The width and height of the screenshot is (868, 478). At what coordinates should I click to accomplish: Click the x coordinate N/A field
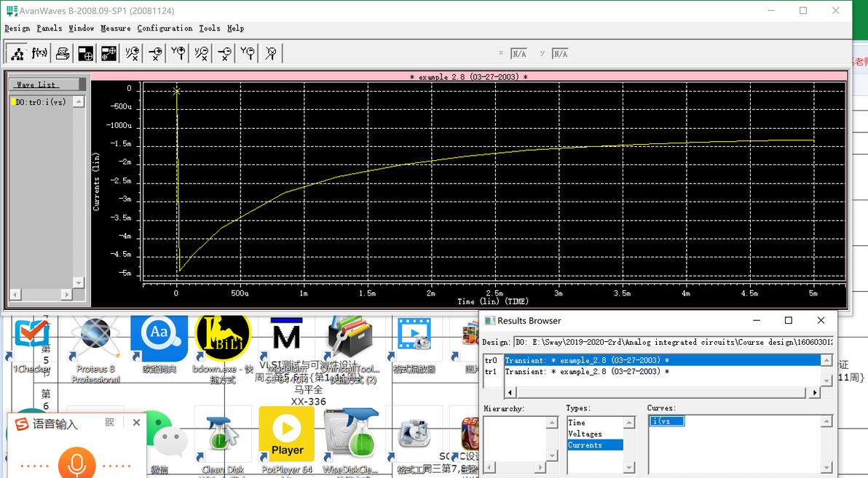(518, 54)
